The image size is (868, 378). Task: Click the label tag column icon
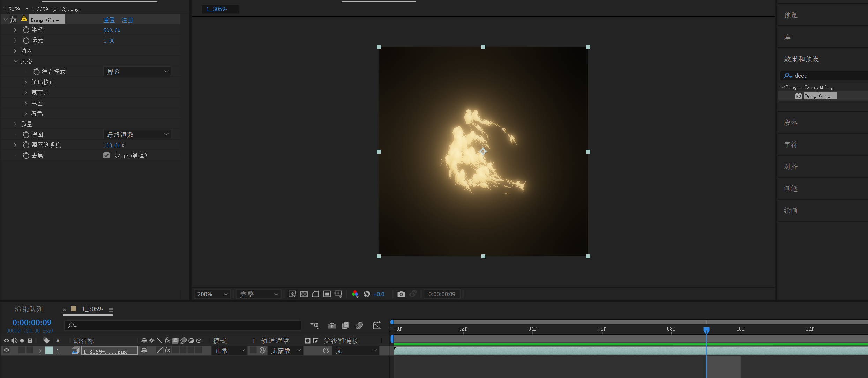46,340
